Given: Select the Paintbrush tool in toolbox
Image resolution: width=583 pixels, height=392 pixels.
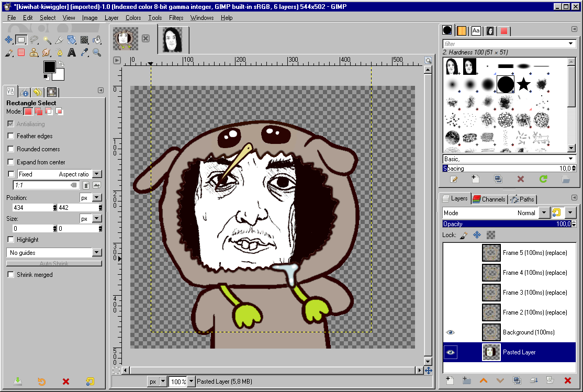Looking at the screenshot, I should pos(8,52).
